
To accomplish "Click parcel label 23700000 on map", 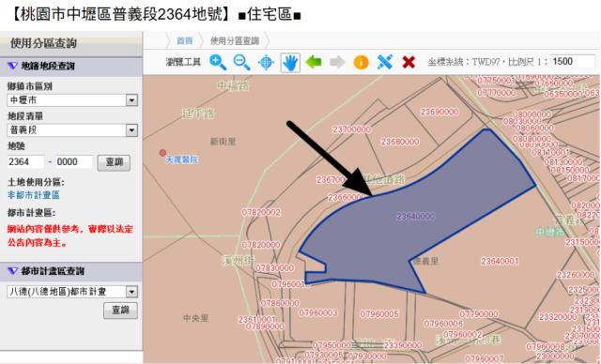I will (x=352, y=129).
